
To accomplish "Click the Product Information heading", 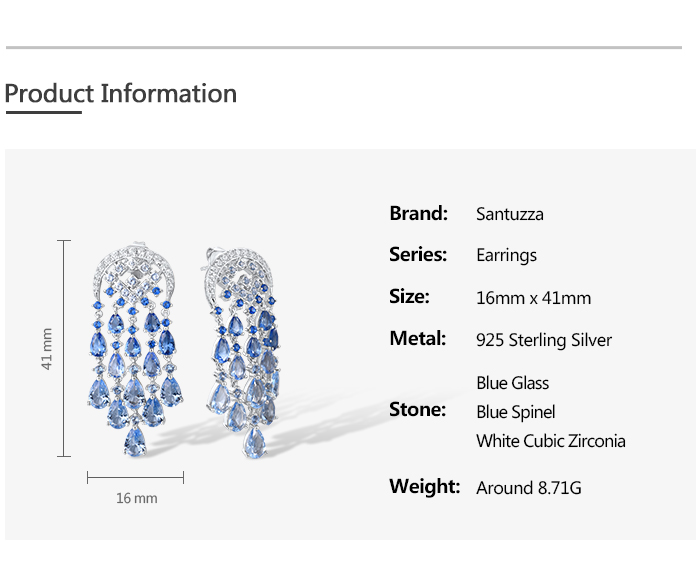I will click(121, 94).
